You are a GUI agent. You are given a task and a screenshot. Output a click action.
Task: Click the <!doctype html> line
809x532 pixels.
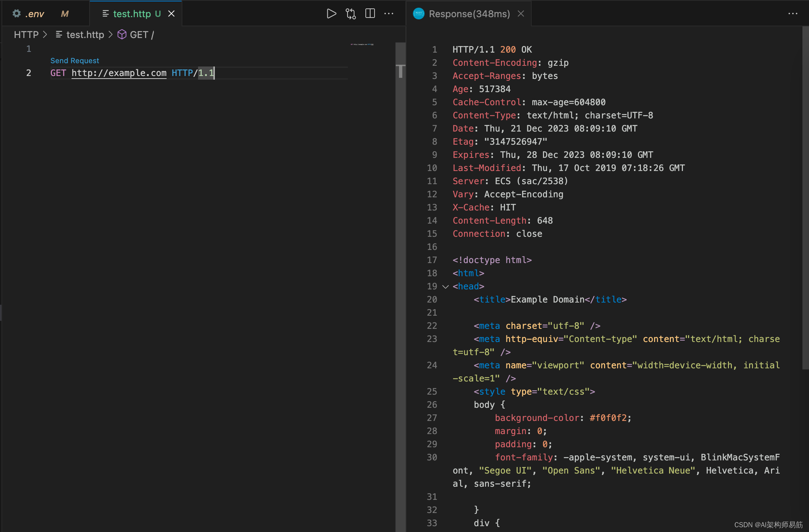492,260
